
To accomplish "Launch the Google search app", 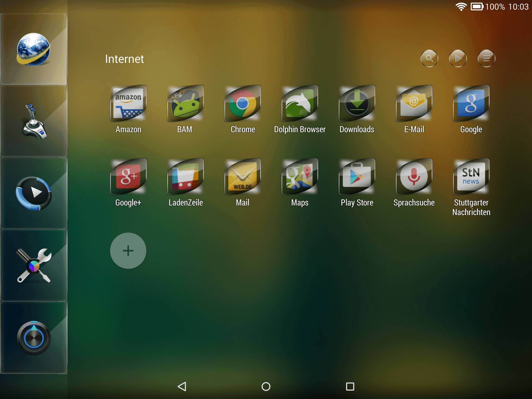I will pos(471,103).
